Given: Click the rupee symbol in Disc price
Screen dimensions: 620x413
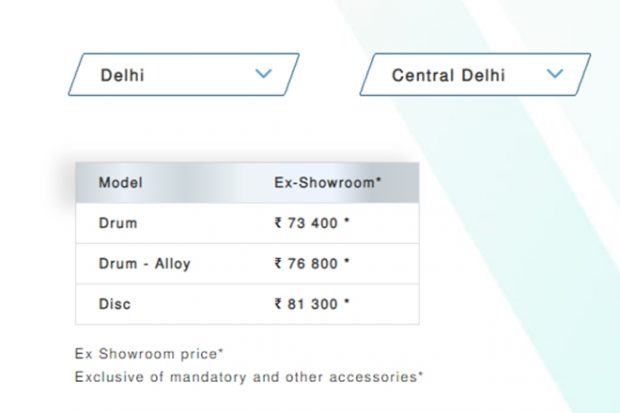Looking at the screenshot, I should (x=278, y=304).
